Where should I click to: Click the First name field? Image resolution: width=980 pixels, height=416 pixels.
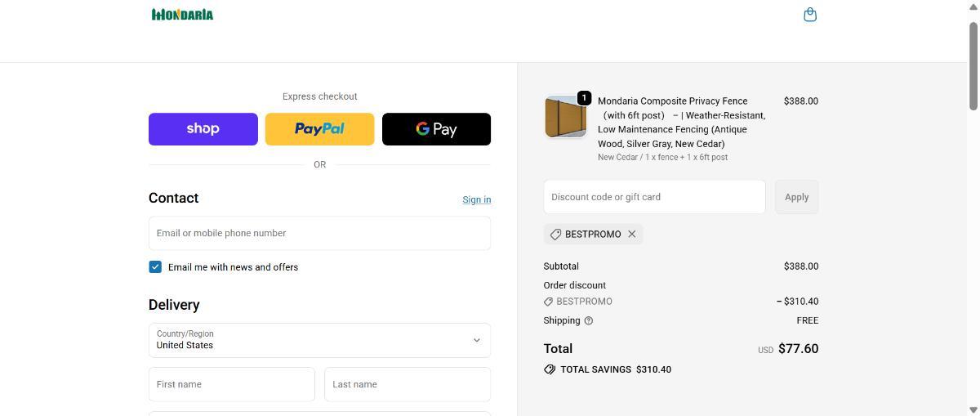click(x=231, y=384)
